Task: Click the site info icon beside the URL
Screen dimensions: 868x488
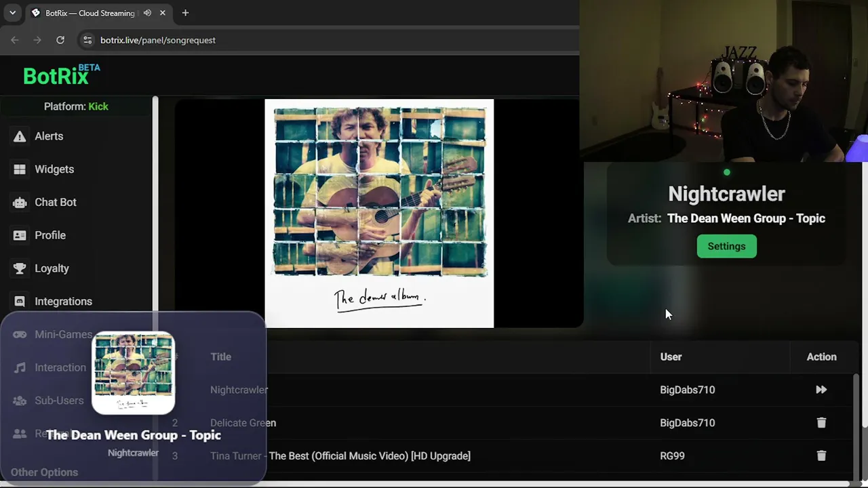Action: point(87,40)
